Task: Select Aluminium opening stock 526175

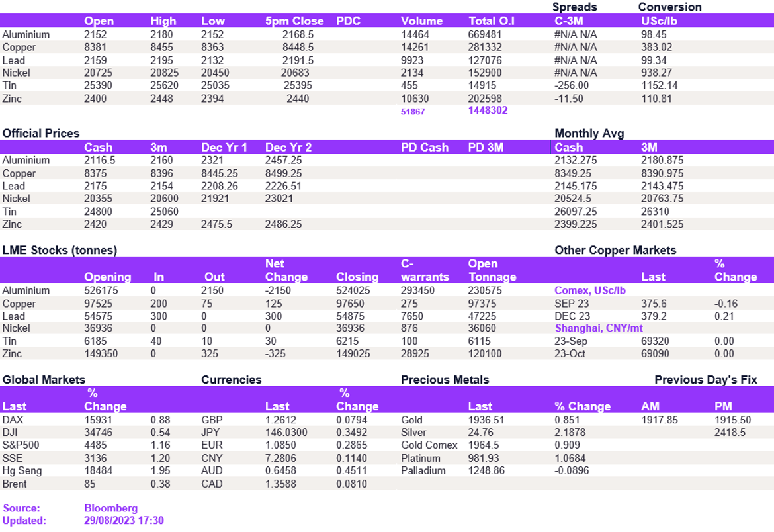Action: click(x=101, y=291)
